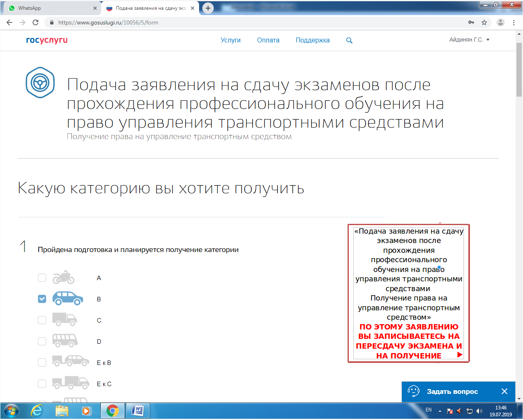Click the 'Какую категорию вы хотите получить' heading

click(x=161, y=188)
